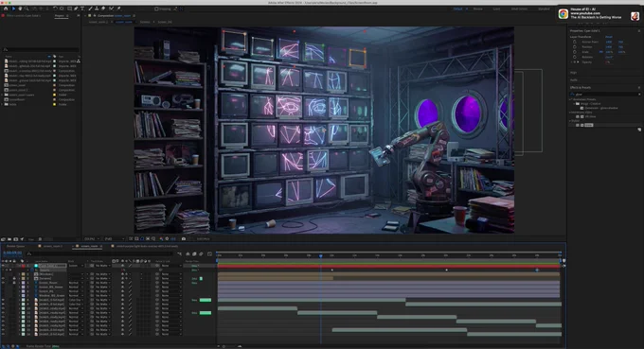Click Screens in the composition breadcrumb
644x349 pixels.
click(x=145, y=22)
